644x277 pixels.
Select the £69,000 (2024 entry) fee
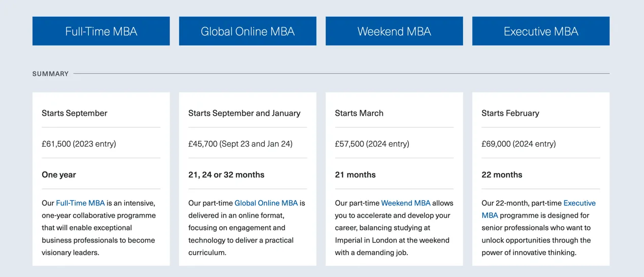(x=519, y=144)
